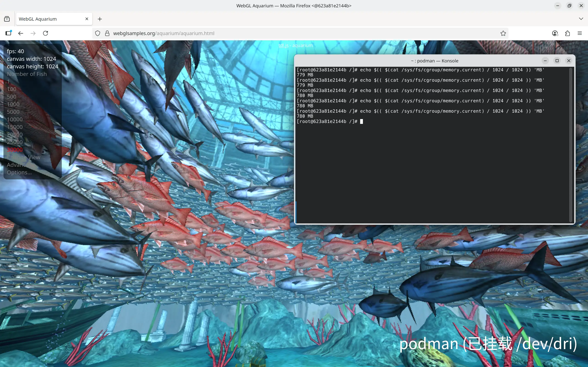The width and height of the screenshot is (588, 367).
Task: Set number of fish to 1000
Action: pyautogui.click(x=13, y=104)
